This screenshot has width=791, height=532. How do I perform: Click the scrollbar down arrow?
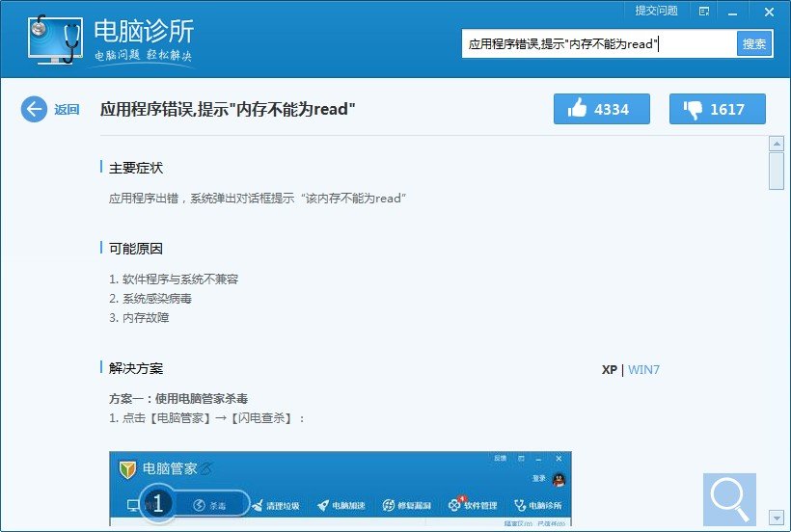776,517
